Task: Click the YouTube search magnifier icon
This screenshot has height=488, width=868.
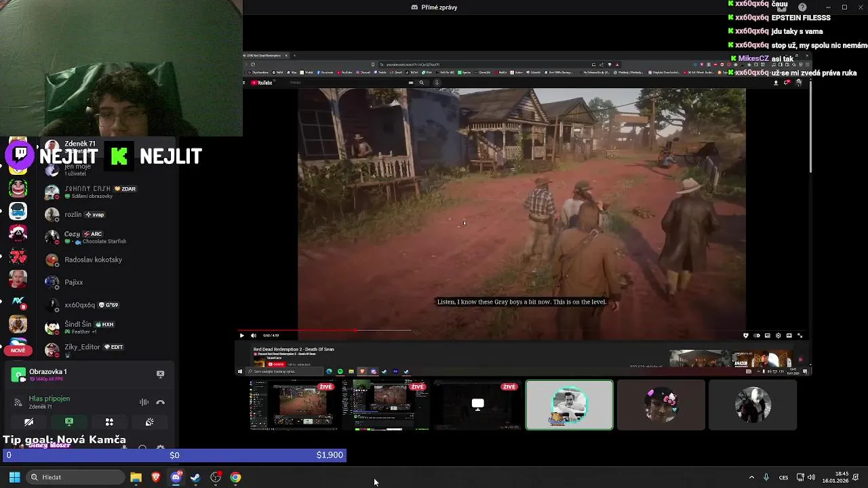Action: pos(421,83)
